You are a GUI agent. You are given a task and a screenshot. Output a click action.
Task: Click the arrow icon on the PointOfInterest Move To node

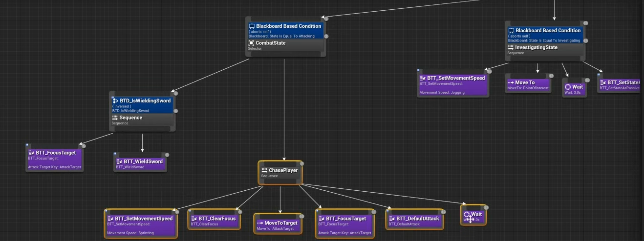pos(511,82)
